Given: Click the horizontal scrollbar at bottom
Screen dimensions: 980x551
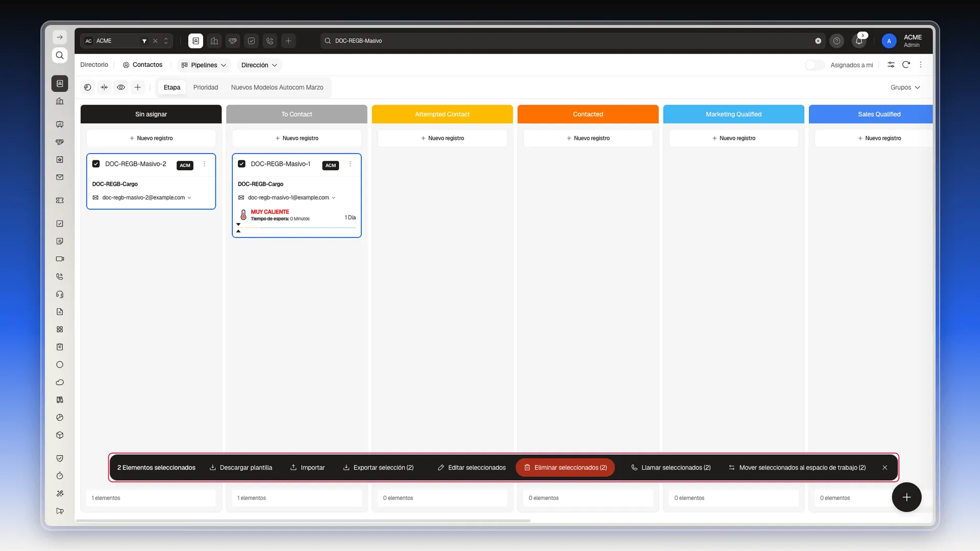Looking at the screenshot, I should (303, 520).
